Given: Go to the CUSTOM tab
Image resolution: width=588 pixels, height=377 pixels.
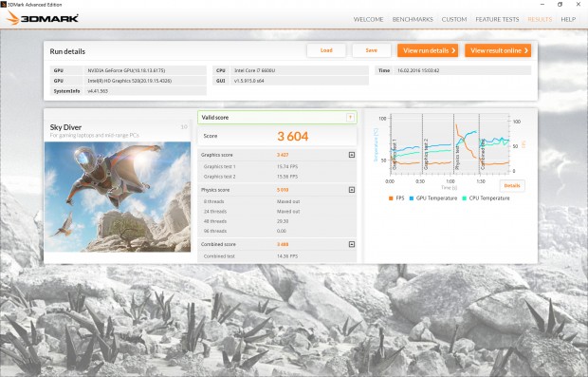Looking at the screenshot, I should pos(454,19).
